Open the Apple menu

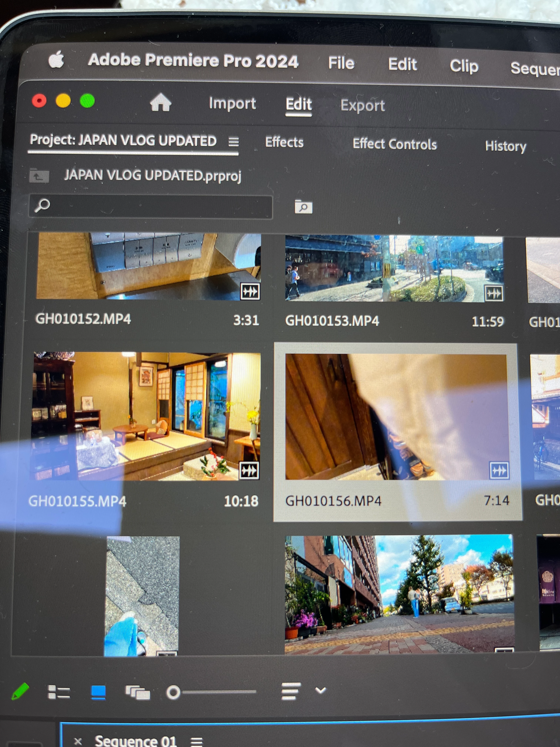coord(56,59)
